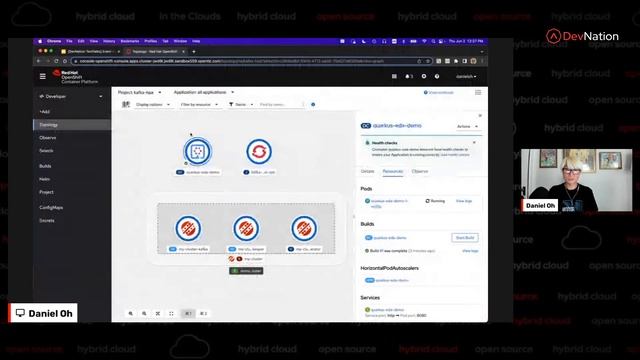Open View logs for the running pod
The height and width of the screenshot is (360, 640).
[x=464, y=201]
